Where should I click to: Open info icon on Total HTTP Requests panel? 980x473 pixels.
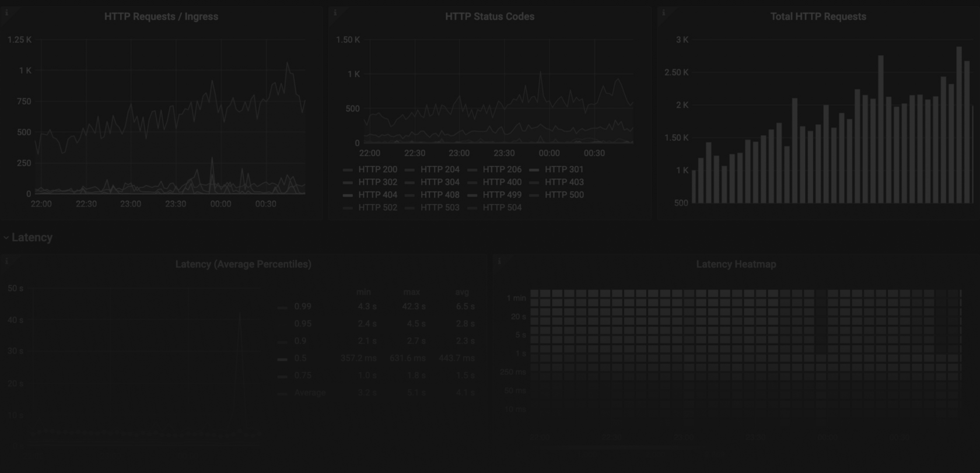tap(663, 12)
